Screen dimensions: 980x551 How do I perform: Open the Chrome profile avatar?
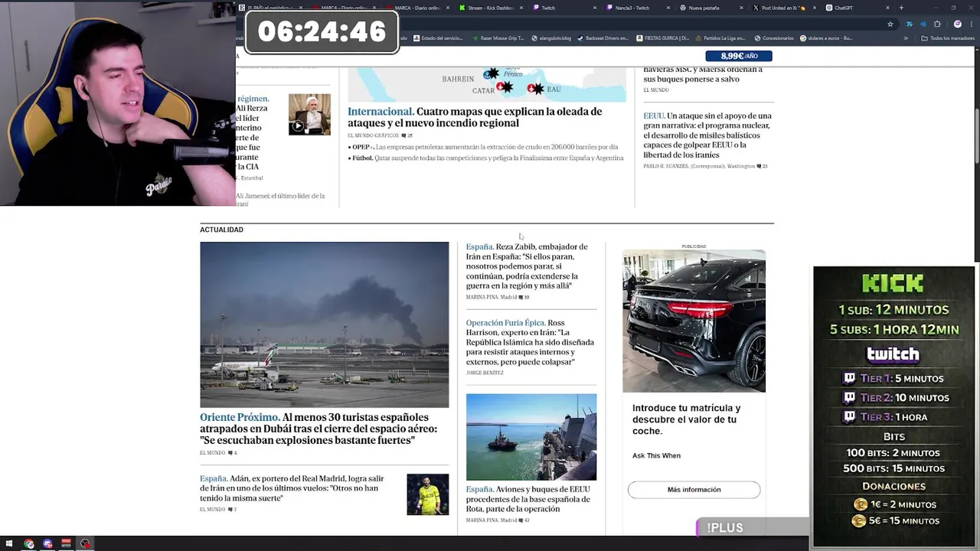coord(957,24)
